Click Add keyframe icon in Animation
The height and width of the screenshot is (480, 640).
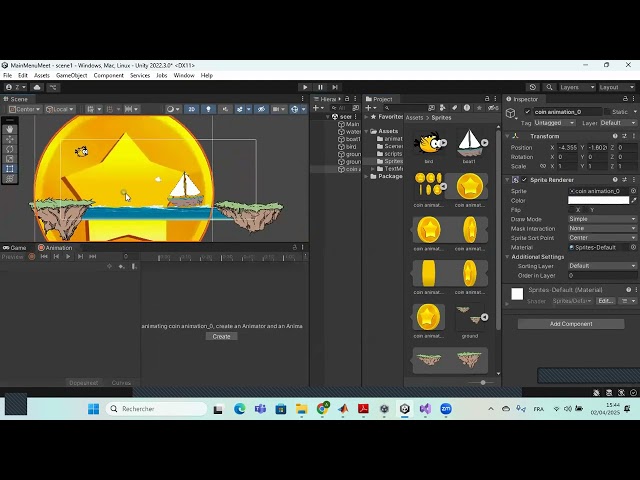tap(121, 267)
